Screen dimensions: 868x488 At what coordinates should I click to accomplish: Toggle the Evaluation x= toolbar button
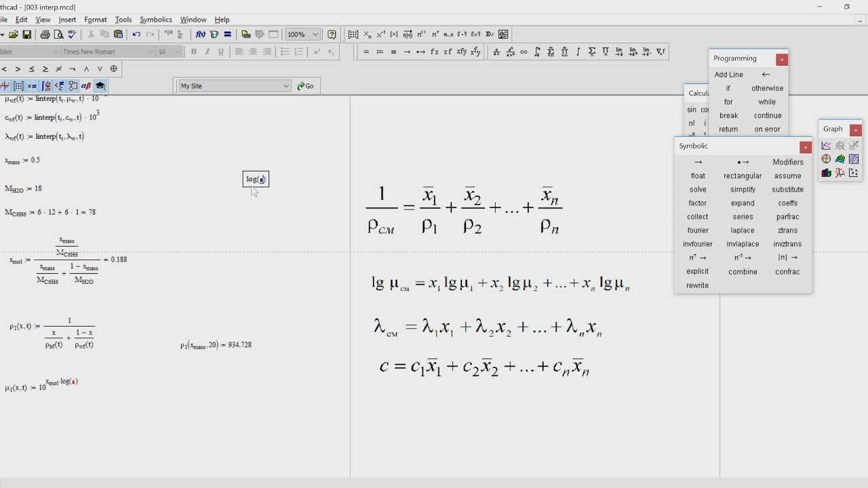[x=32, y=86]
